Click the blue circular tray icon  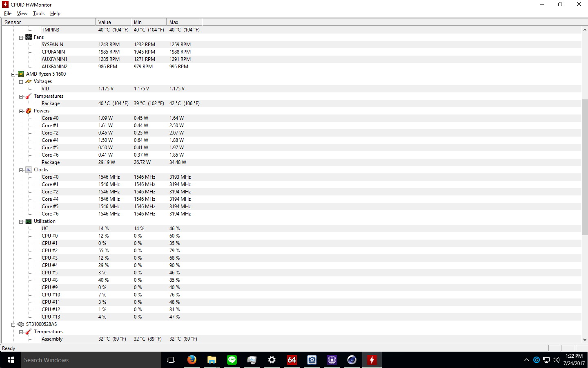click(x=537, y=360)
